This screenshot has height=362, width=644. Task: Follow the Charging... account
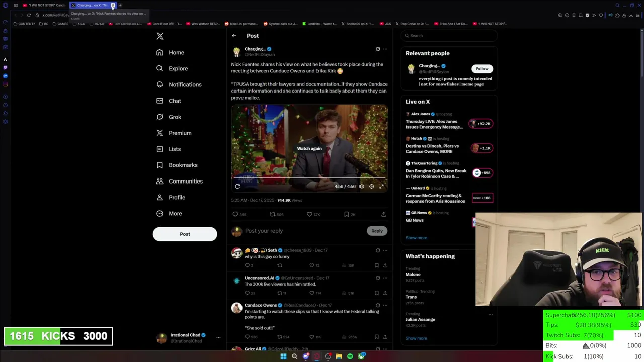pos(482,69)
